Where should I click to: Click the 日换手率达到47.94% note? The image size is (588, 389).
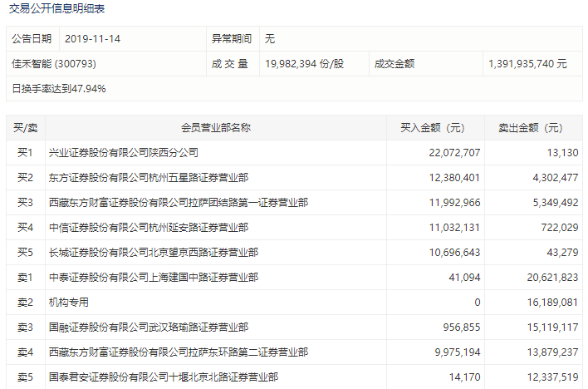point(59,89)
